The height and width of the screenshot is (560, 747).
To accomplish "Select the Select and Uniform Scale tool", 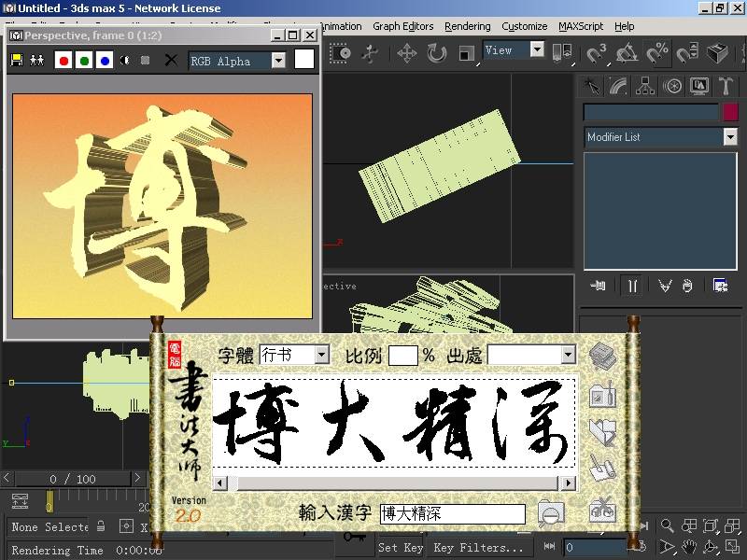I will pos(467,53).
